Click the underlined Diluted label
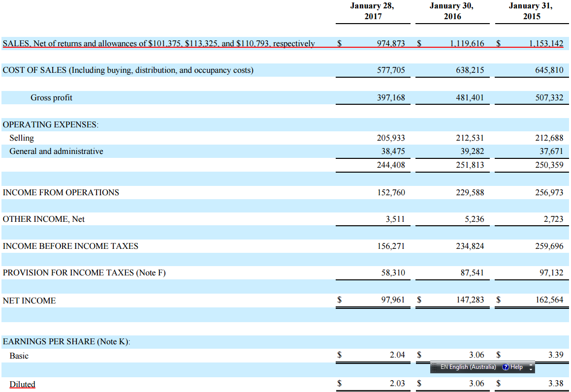 pos(22,384)
